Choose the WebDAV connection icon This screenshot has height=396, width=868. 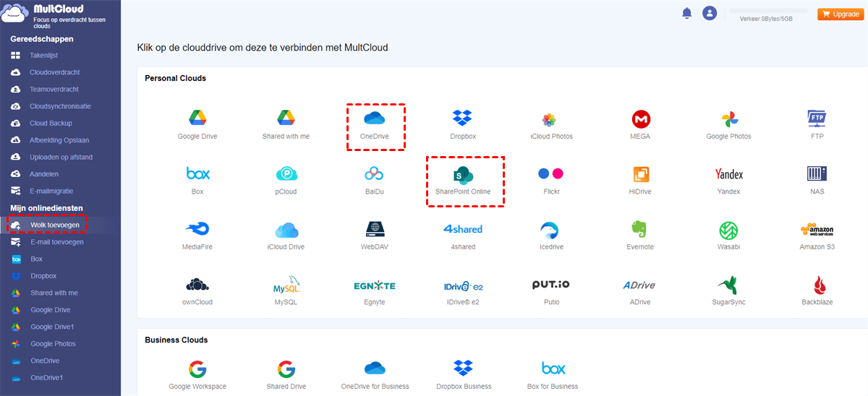(375, 229)
